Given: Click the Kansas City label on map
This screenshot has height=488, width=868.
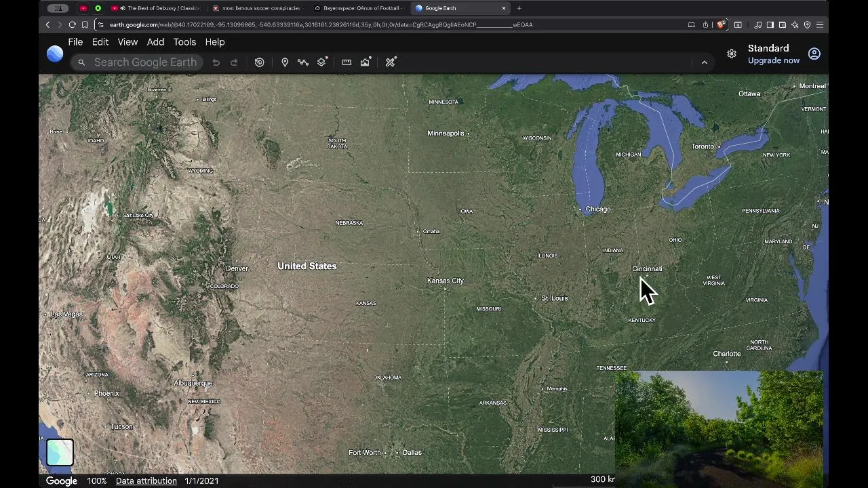Looking at the screenshot, I should click(x=446, y=281).
